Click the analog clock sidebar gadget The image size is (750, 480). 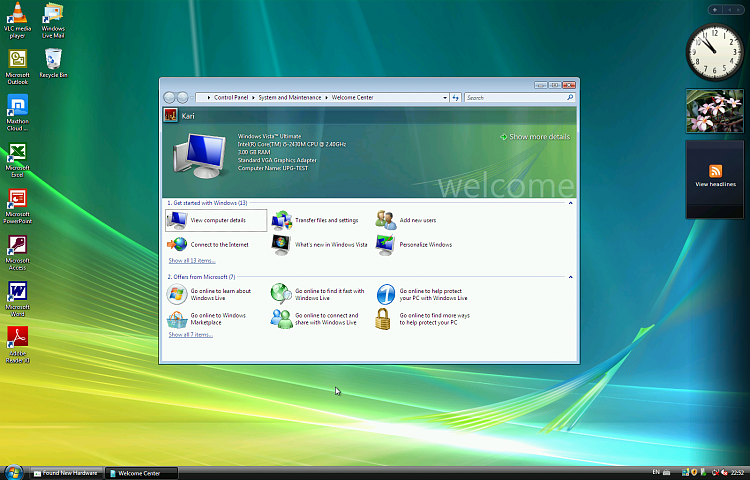715,52
